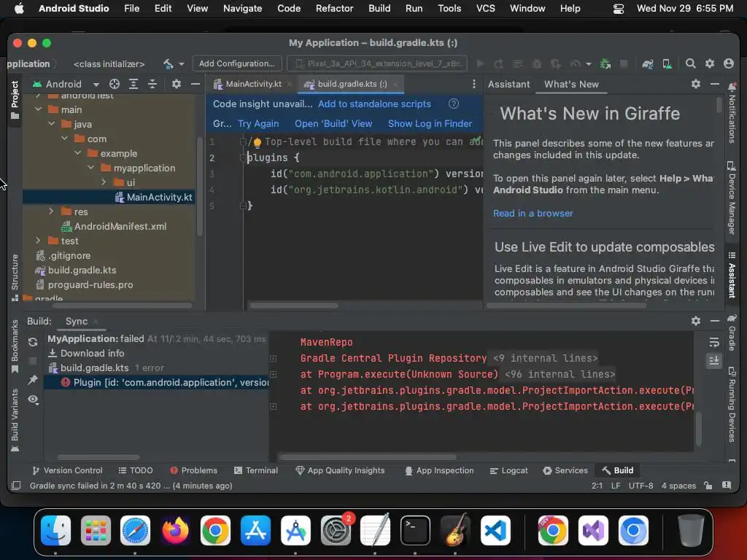The height and width of the screenshot is (560, 747).
Task: Toggle soft-wrap in build output
Action: pos(713,342)
